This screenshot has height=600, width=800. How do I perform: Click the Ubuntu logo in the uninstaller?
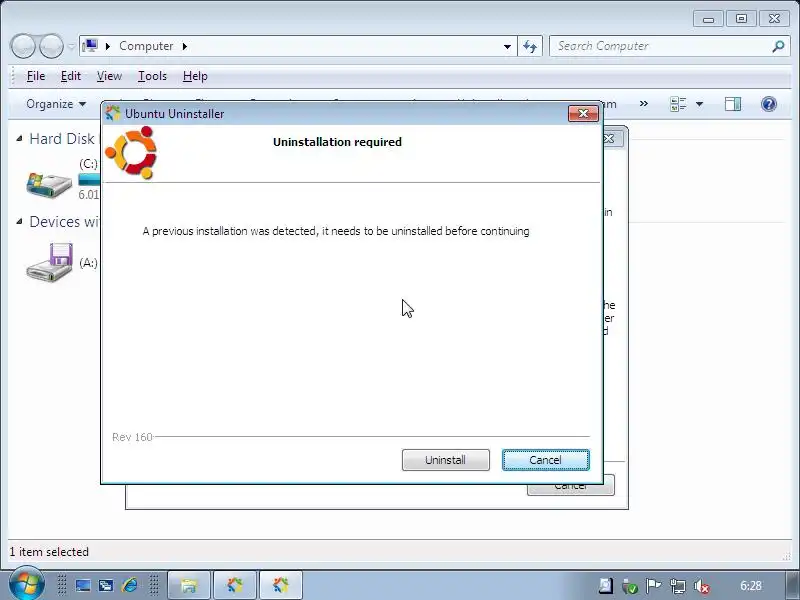point(131,153)
